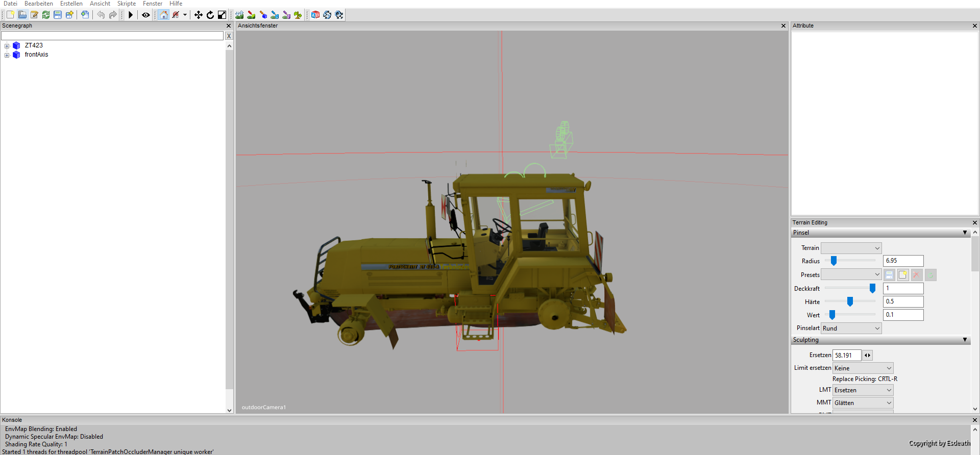This screenshot has height=455, width=980.
Task: Select the Rotate tool icon
Action: click(210, 15)
